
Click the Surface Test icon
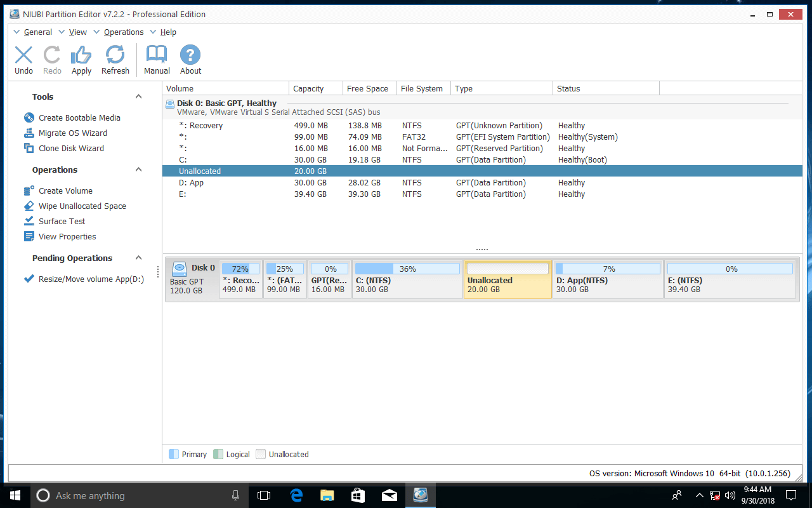[x=29, y=221]
